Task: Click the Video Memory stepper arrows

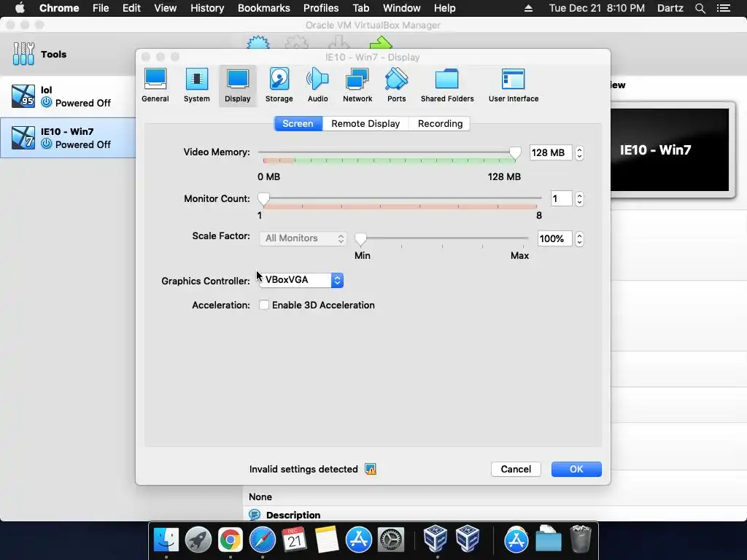Action: coord(579,153)
